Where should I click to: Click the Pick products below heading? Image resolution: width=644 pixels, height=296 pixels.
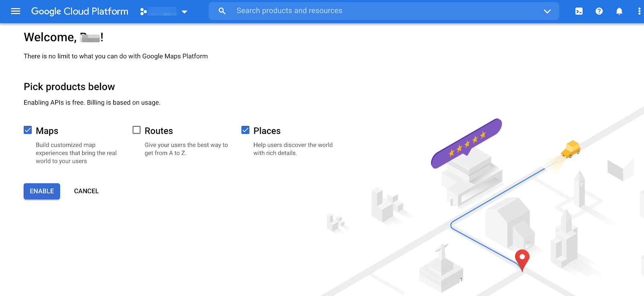(69, 87)
